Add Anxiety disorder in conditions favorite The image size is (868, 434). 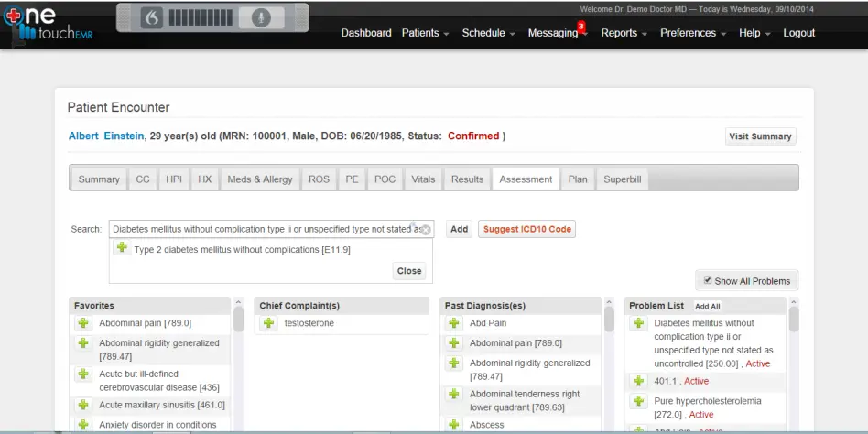point(83,425)
